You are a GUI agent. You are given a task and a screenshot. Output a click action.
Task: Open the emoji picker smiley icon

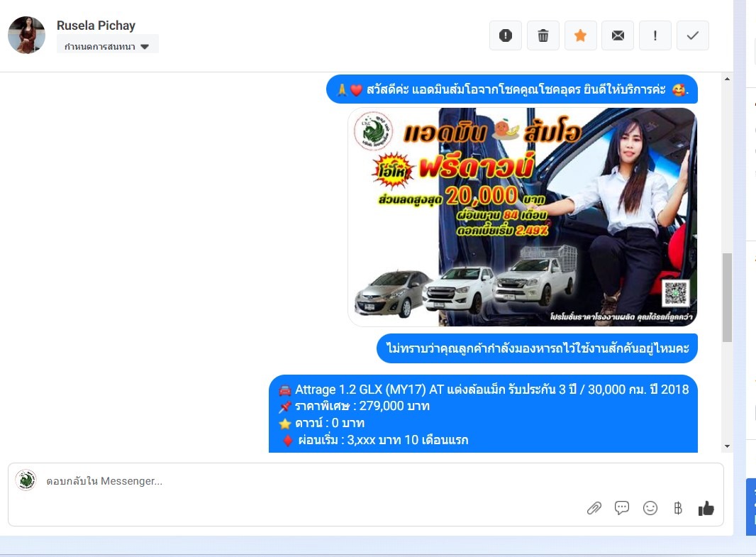(x=650, y=508)
